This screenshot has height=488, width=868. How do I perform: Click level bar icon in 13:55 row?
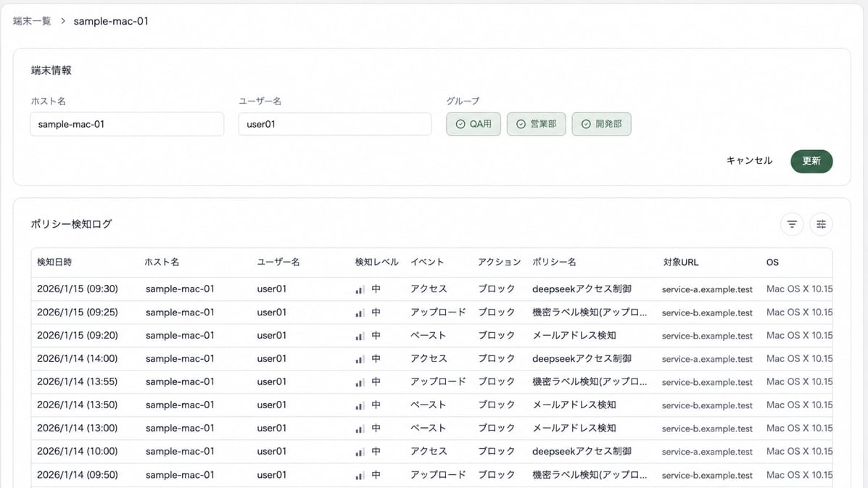click(x=360, y=382)
